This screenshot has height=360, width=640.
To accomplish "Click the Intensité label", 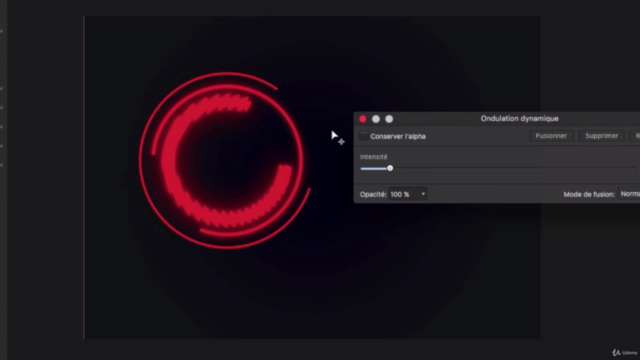I will click(373, 157).
